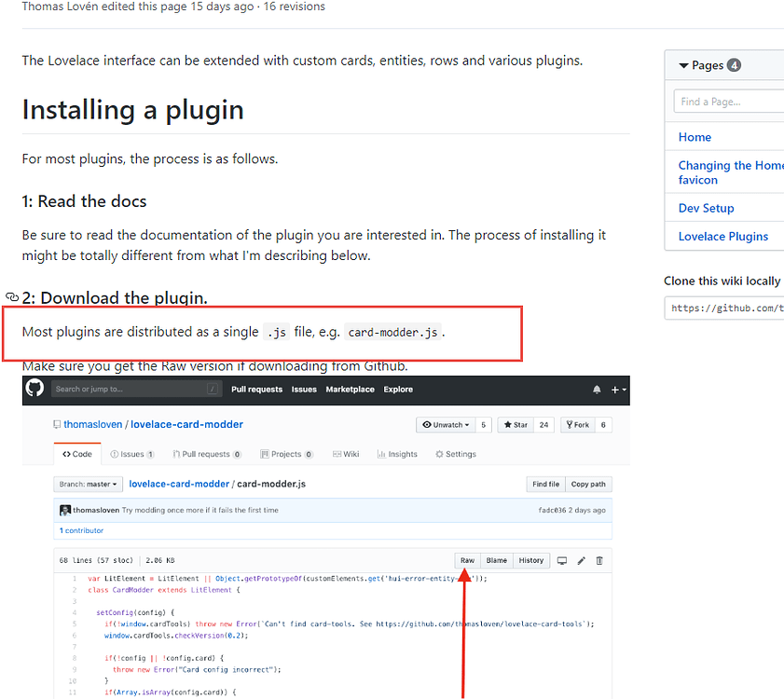The width and height of the screenshot is (784, 699).
Task: Select the trash icon to delete card-modder.js
Action: (598, 560)
